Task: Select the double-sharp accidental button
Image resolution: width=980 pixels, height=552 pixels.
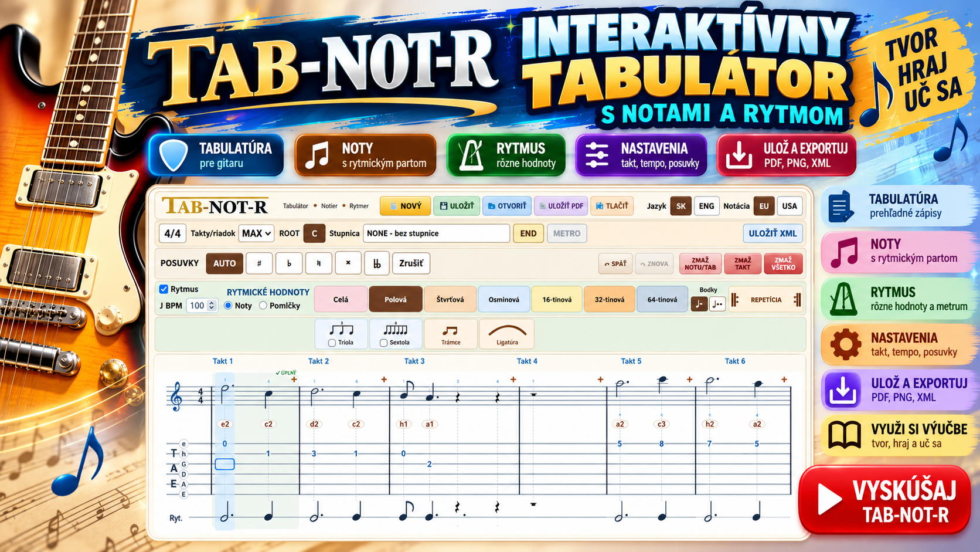Action: tap(348, 263)
